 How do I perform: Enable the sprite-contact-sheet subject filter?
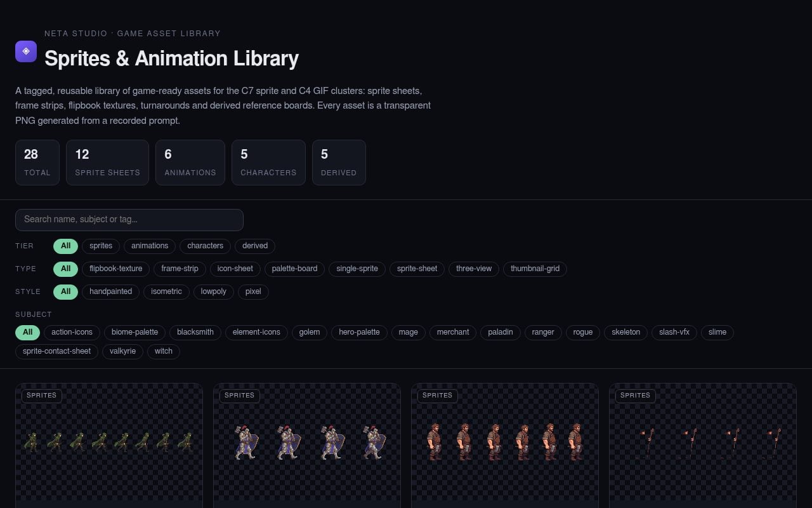[56, 351]
